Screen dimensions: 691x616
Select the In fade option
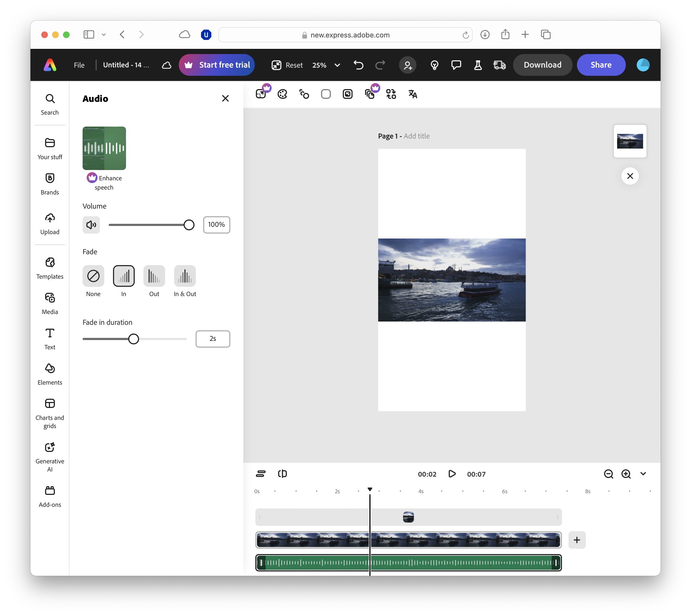(124, 276)
